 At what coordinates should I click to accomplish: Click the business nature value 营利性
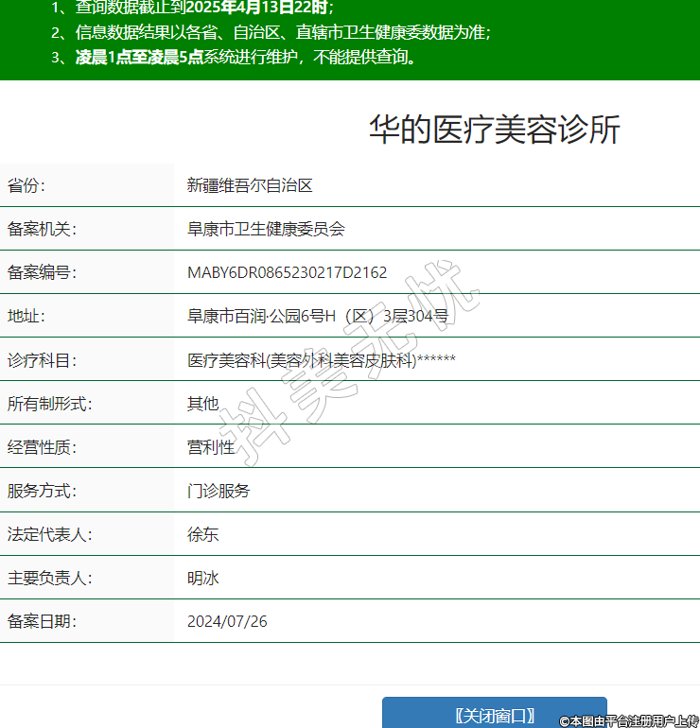210,447
